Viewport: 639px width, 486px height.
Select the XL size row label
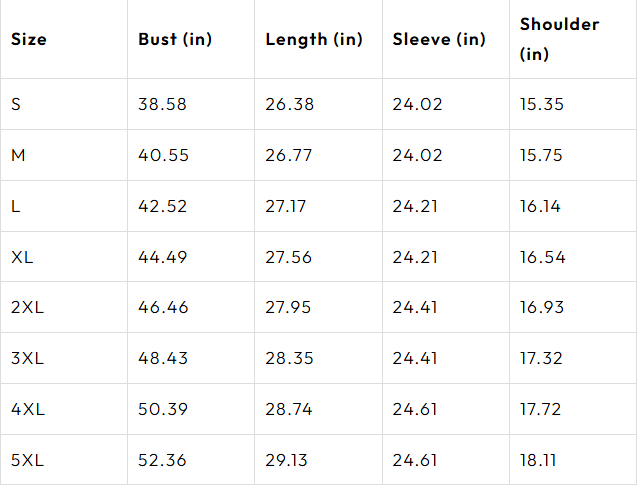pyautogui.click(x=22, y=257)
